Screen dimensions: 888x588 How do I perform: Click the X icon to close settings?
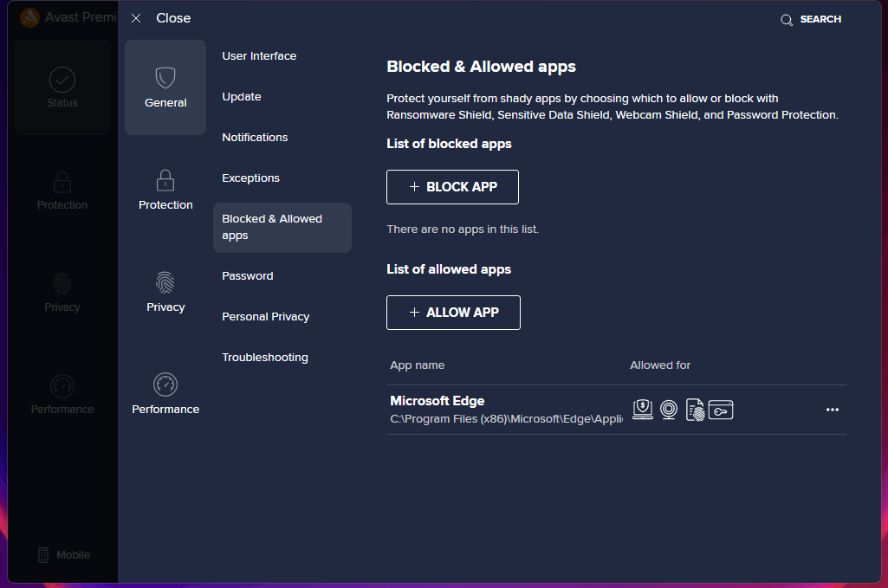[x=136, y=18]
